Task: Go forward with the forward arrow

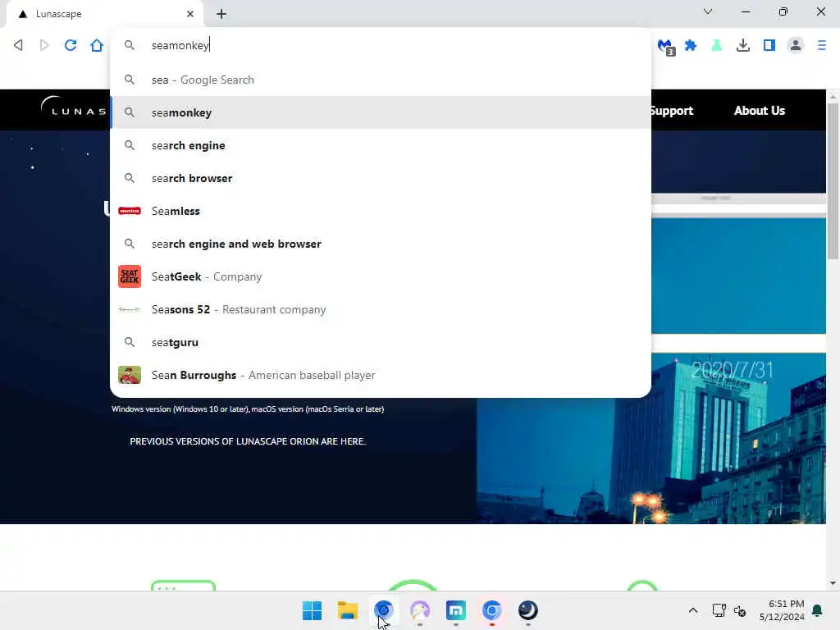Action: [44, 45]
